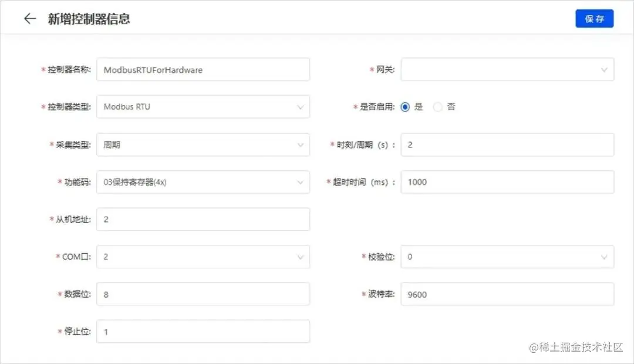Expand the Modbus RTU controller type list
634x364 pixels.
[203, 107]
